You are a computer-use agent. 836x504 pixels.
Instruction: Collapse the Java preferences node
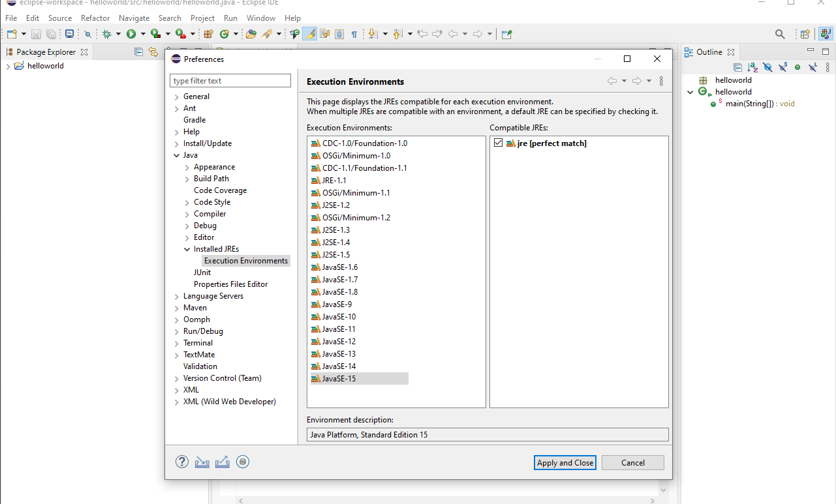pos(177,155)
